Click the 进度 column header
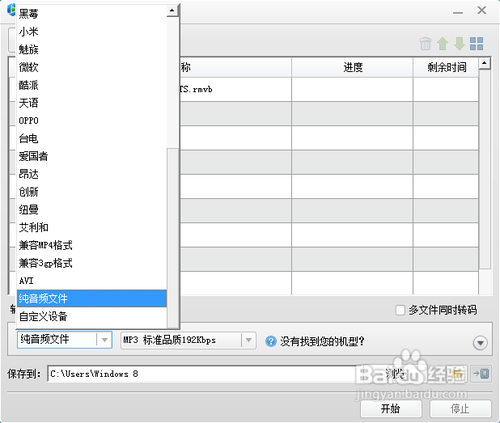 point(352,68)
